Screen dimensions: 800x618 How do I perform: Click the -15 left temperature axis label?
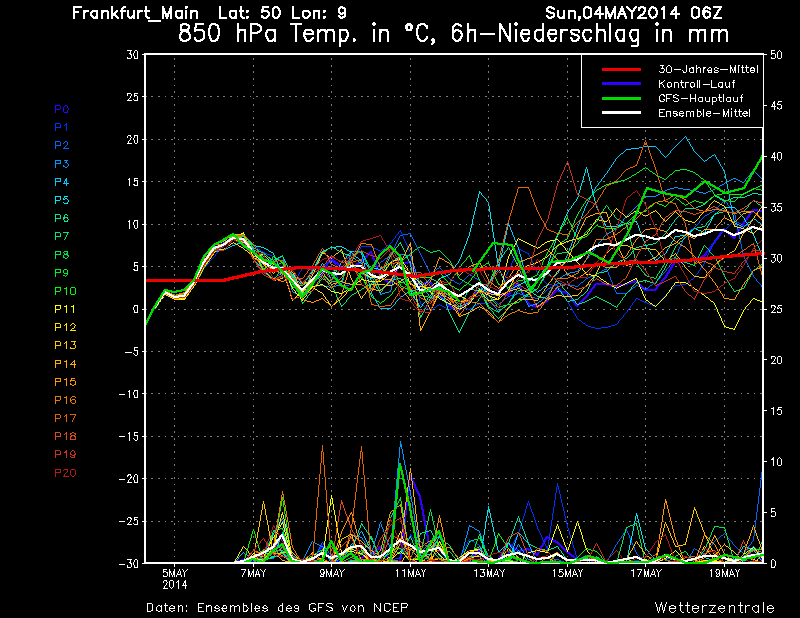[129, 436]
